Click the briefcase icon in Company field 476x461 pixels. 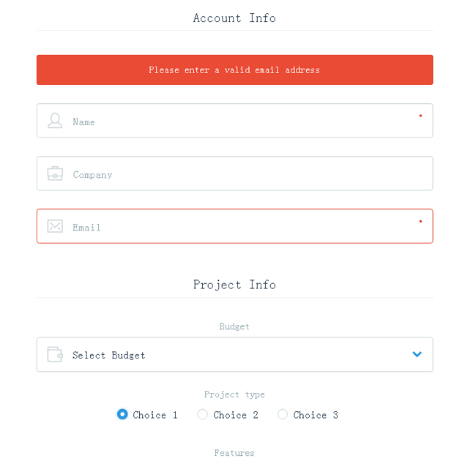pos(55,174)
